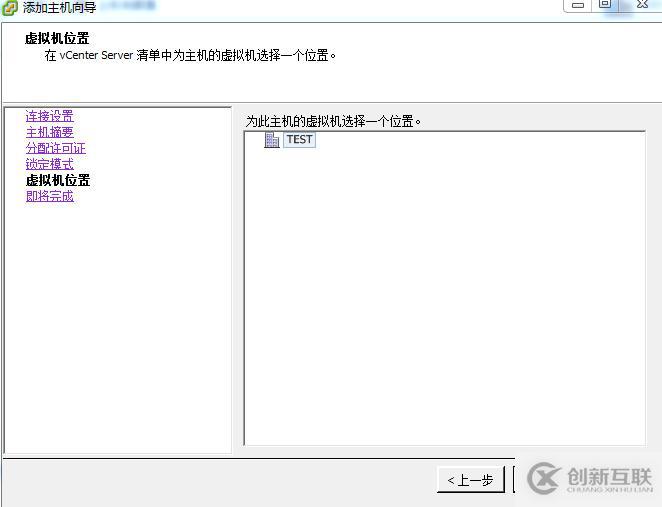Viewport: 662px width, 507px height.
Task: Click empty space in the location tree panel
Action: pos(445,296)
